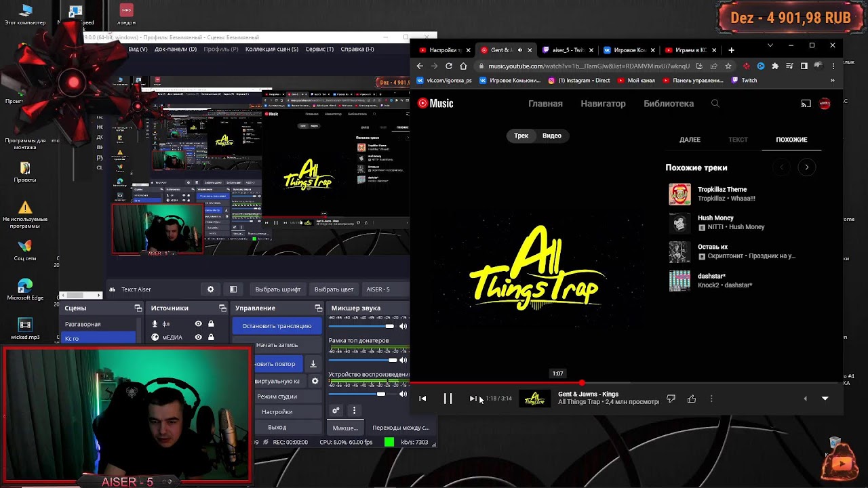Image resolution: width=868 pixels, height=488 pixels.
Task: Mute the Устройство воспроизведения audio channel
Action: (403, 394)
